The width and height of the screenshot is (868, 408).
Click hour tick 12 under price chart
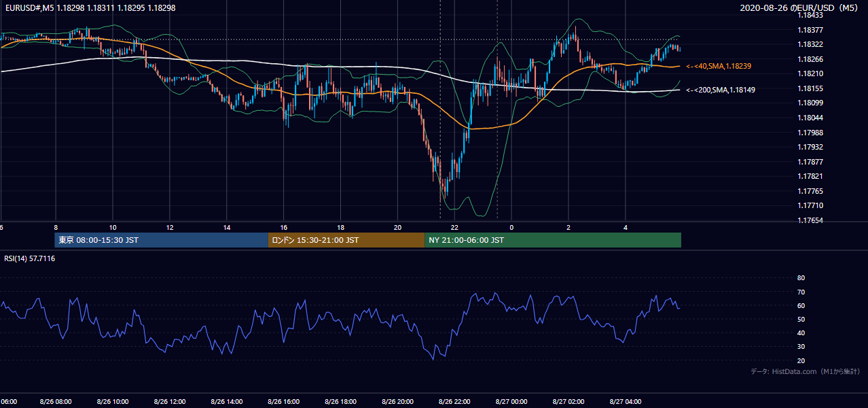pos(170,228)
